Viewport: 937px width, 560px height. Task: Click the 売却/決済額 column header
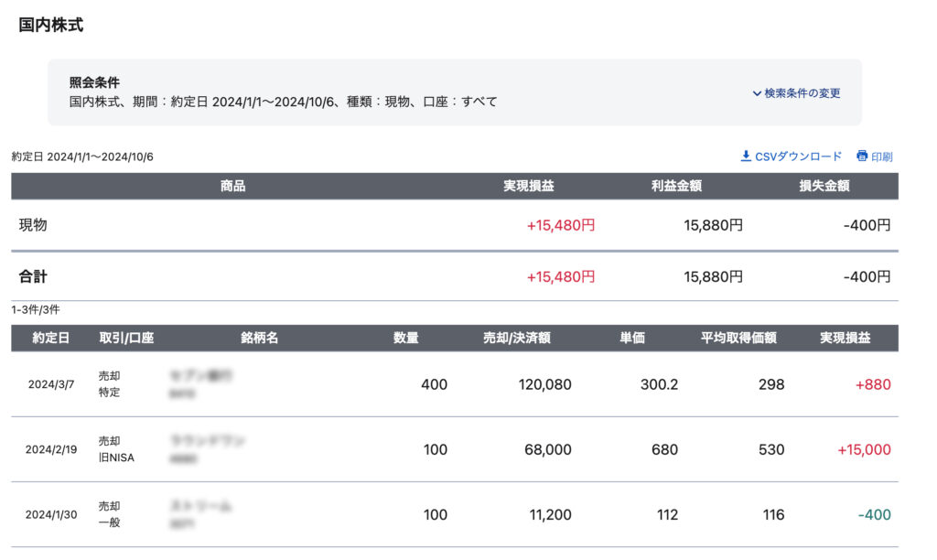[x=516, y=338]
